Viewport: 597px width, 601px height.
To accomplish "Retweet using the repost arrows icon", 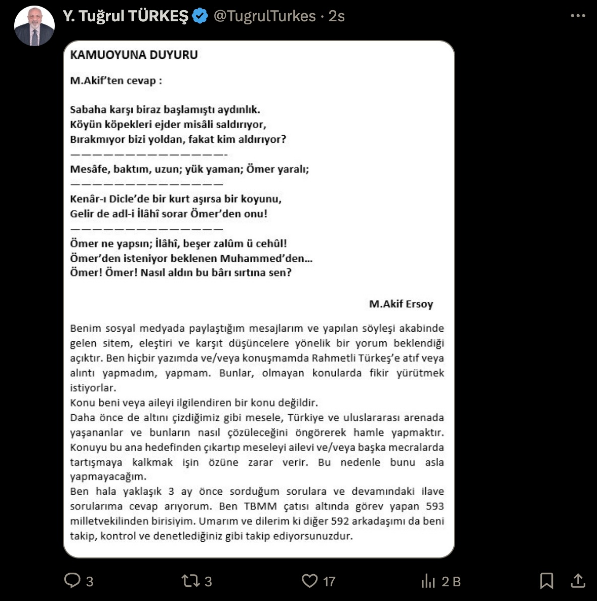I will [x=190, y=581].
